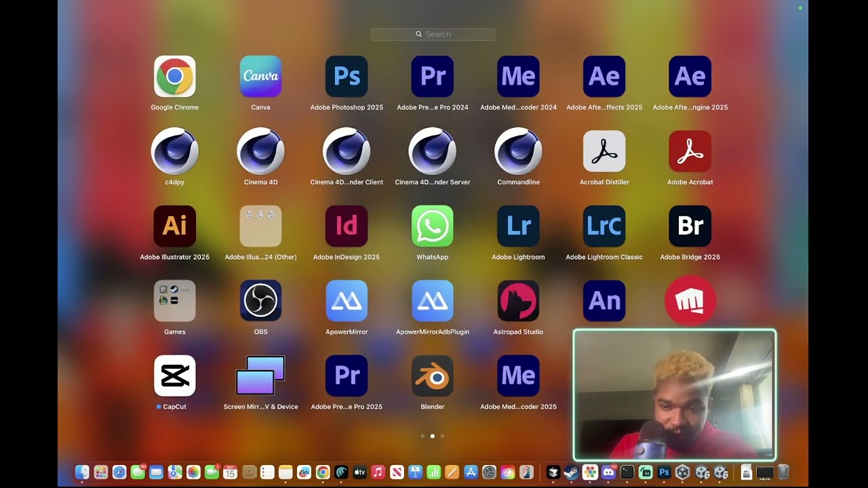
Task: Launch the Canva app
Action: 260,77
